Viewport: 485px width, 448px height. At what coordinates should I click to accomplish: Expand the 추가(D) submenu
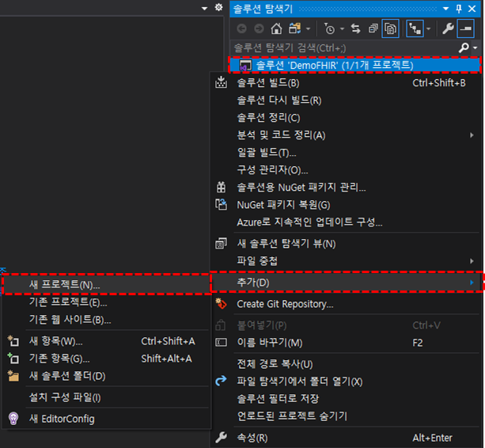[346, 282]
